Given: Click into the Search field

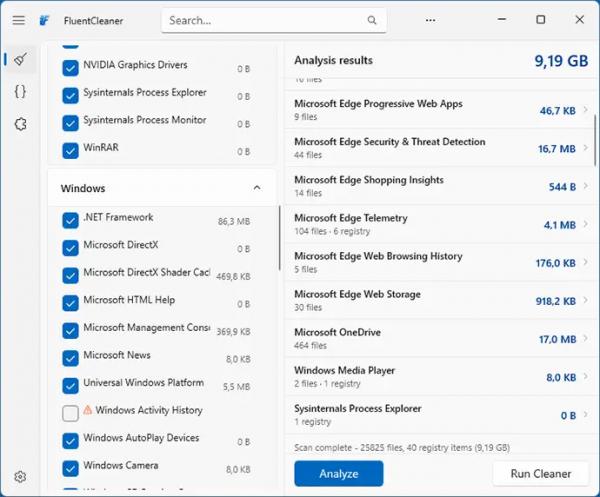Looking at the screenshot, I should [x=274, y=20].
